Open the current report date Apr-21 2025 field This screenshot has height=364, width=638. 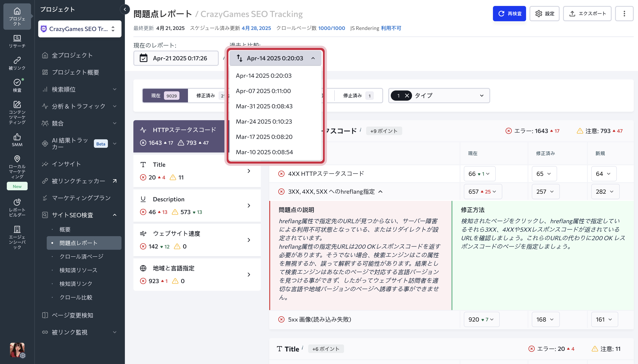click(x=176, y=58)
